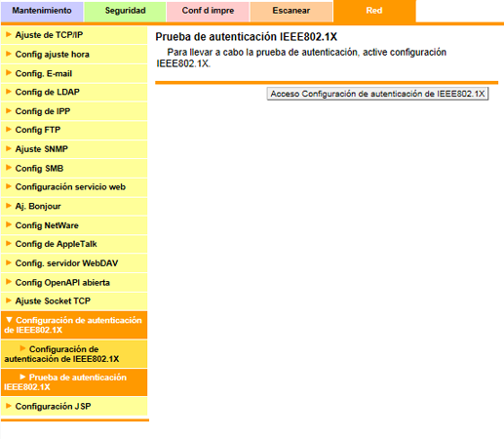
Task: Open Config de LDAP settings
Action: point(74,92)
